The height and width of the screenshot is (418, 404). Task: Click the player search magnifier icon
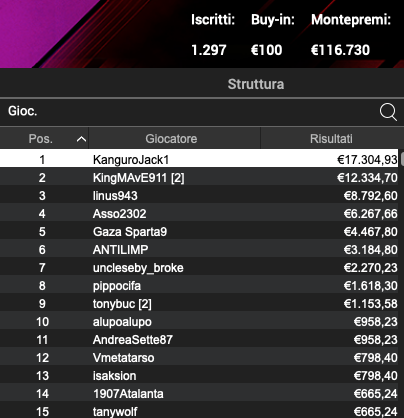tap(388, 112)
